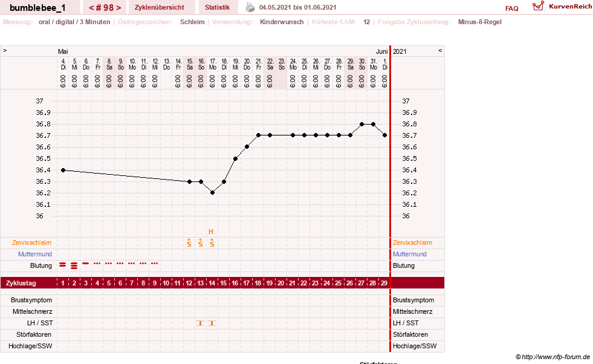Image resolution: width=593 pixels, height=364 pixels.
Task: Go to next cycle via right angle bracket
Action: [118, 8]
